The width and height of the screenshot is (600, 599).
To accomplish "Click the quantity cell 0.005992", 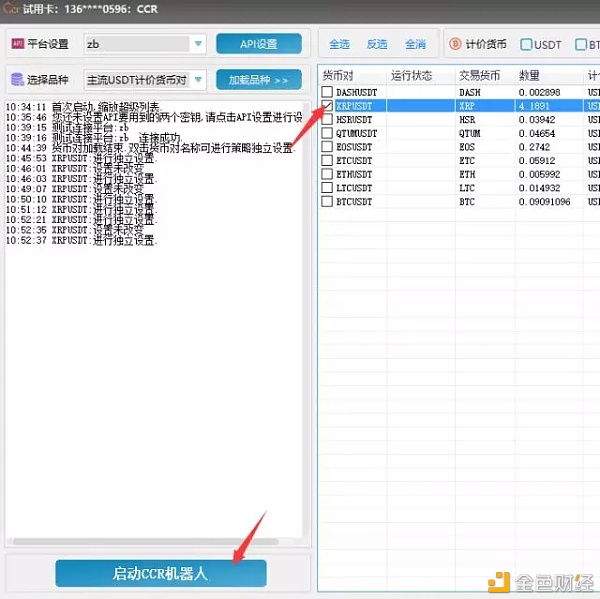I will (x=539, y=174).
